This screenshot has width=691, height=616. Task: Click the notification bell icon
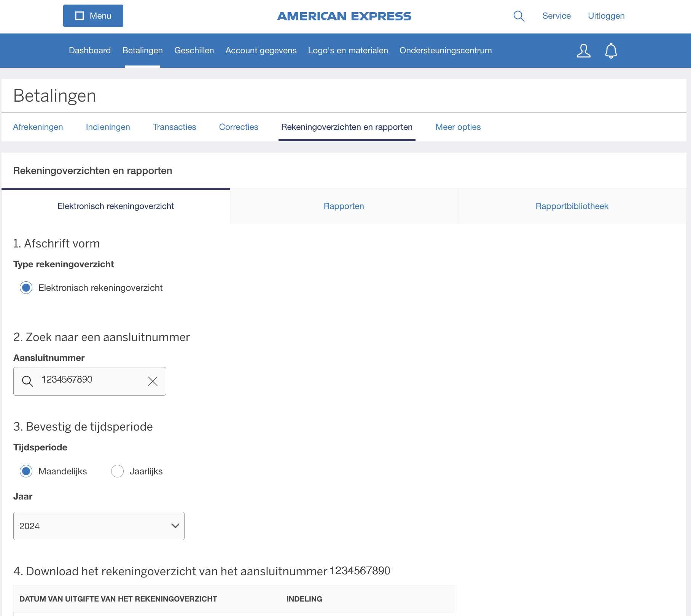611,50
